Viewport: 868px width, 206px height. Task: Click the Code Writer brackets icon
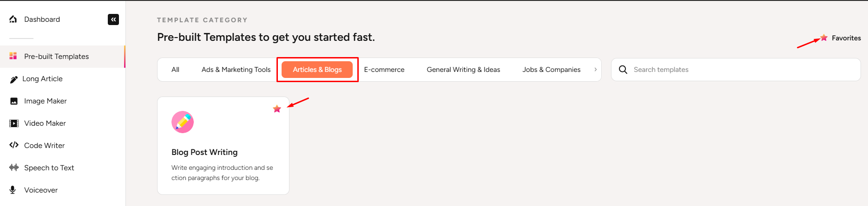pyautogui.click(x=14, y=145)
